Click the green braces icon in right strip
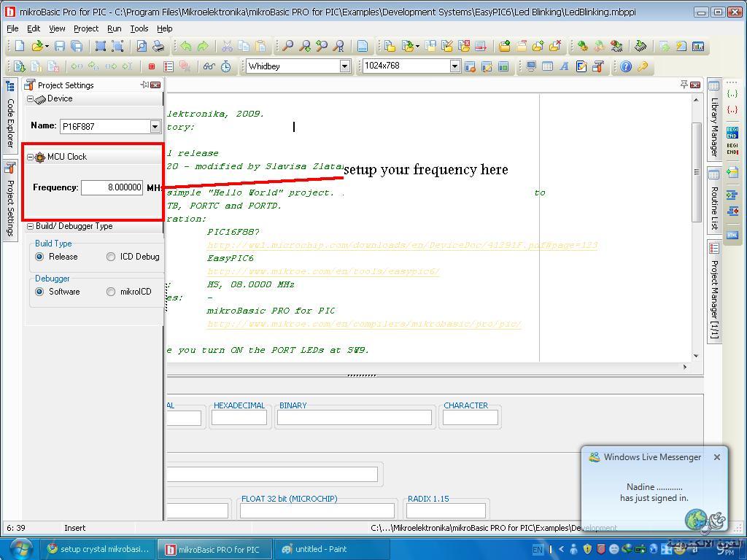Image resolution: width=747 pixels, height=560 pixels. point(732,93)
